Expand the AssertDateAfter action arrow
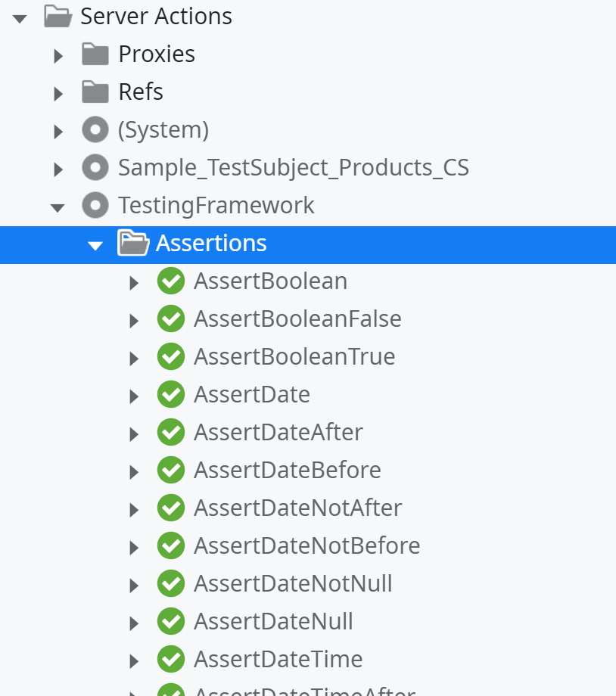The height and width of the screenshot is (696, 616). coord(134,433)
